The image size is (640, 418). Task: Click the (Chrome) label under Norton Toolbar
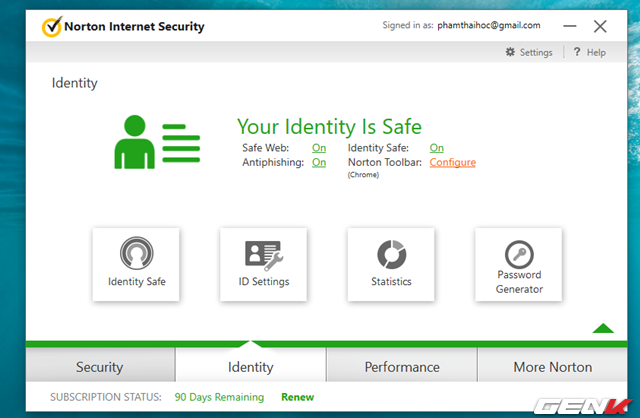point(363,175)
